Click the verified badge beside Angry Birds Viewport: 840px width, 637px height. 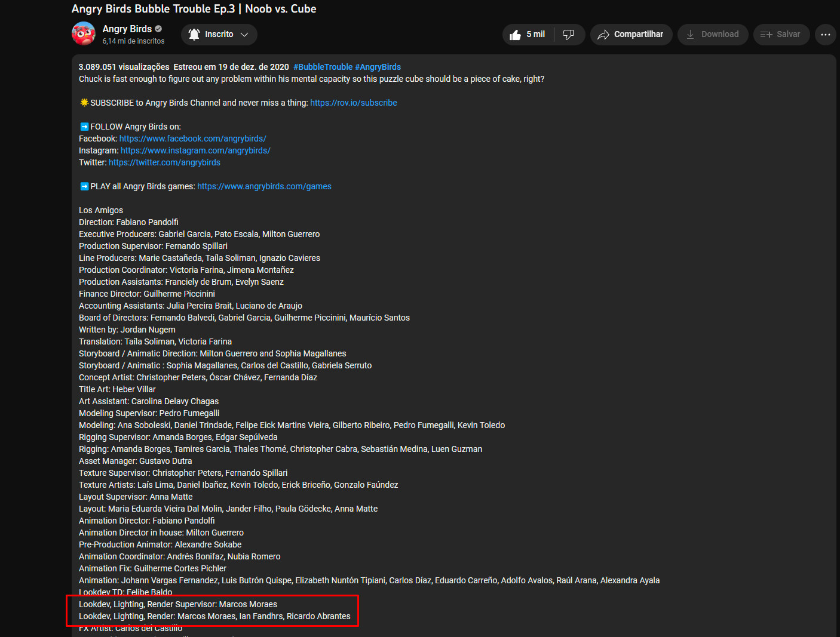[158, 29]
